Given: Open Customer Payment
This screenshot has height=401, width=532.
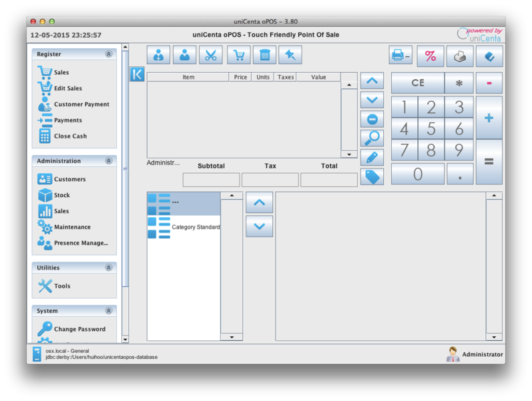Looking at the screenshot, I should point(73,104).
